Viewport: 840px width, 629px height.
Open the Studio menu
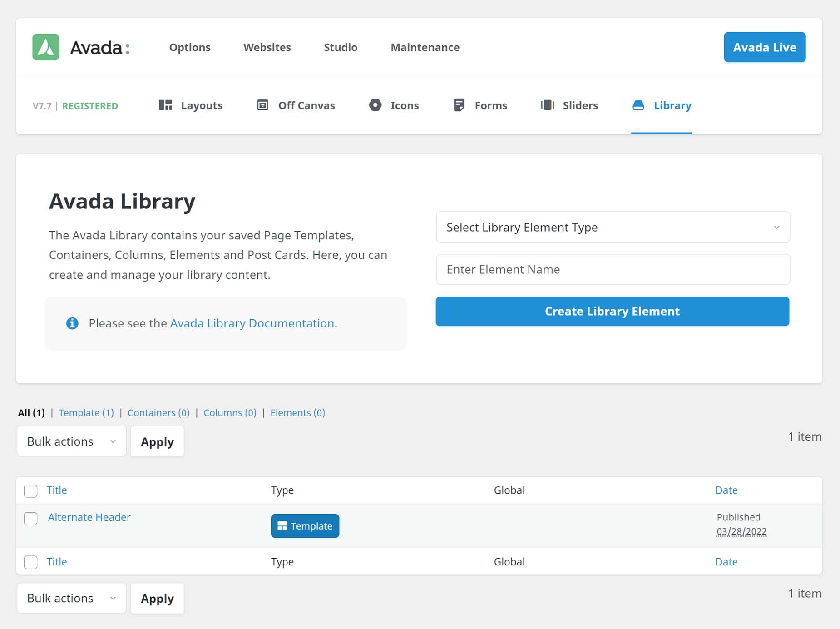point(341,47)
